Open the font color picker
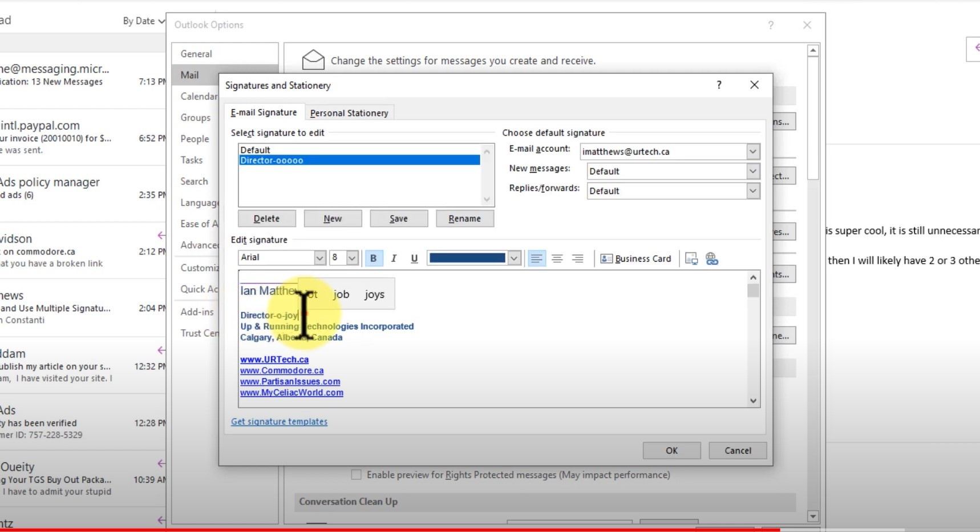 pos(514,258)
